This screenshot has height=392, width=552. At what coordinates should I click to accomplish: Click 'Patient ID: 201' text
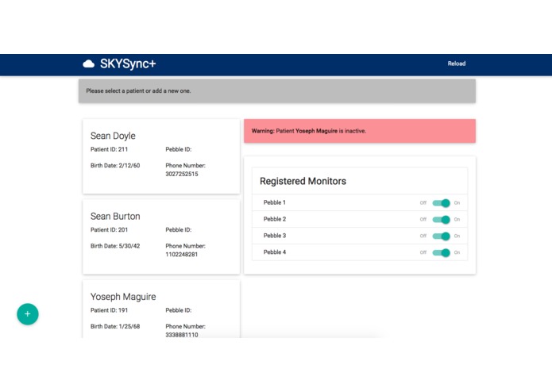[x=109, y=230]
